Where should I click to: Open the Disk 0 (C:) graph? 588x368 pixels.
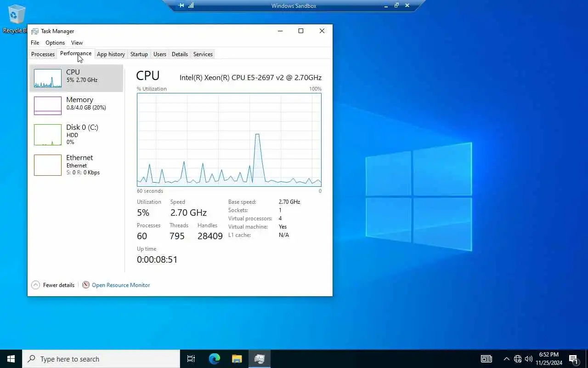tap(48, 134)
